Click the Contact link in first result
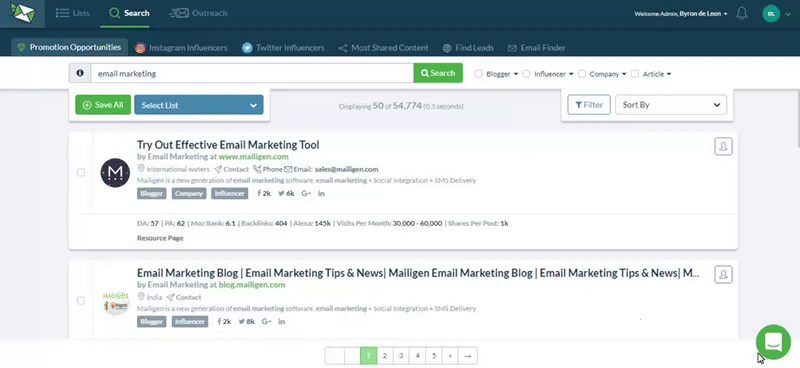Image resolution: width=800 pixels, height=368 pixels. pos(231,169)
